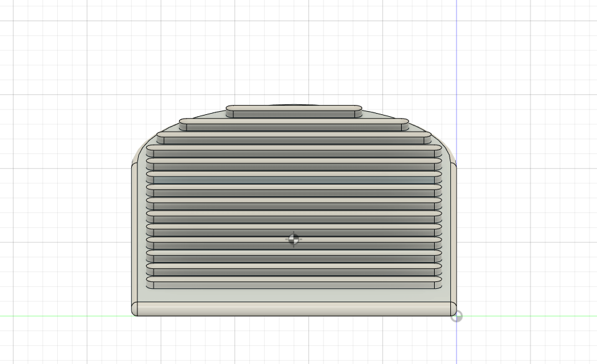The height and width of the screenshot is (364, 597).
Task: Select the origin point circle at axes intersection
Action: 456,316
